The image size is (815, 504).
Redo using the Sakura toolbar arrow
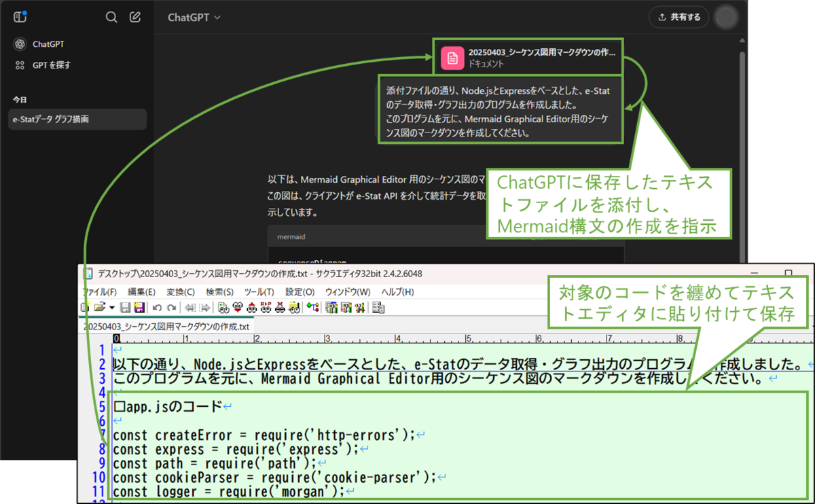pyautogui.click(x=172, y=308)
